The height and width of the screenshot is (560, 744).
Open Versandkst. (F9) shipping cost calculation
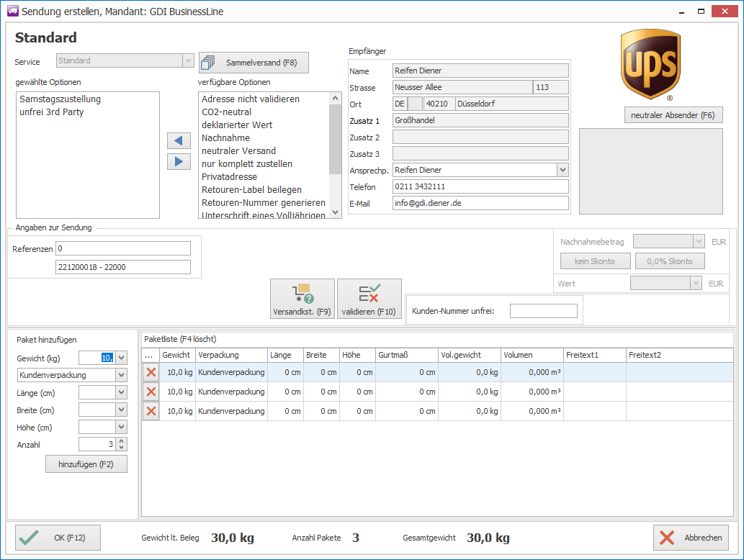click(x=302, y=299)
